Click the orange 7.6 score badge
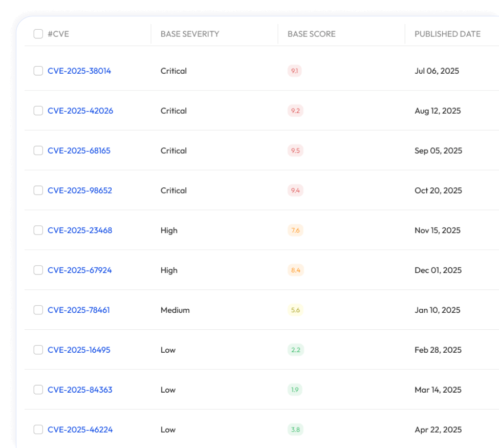 (x=295, y=230)
